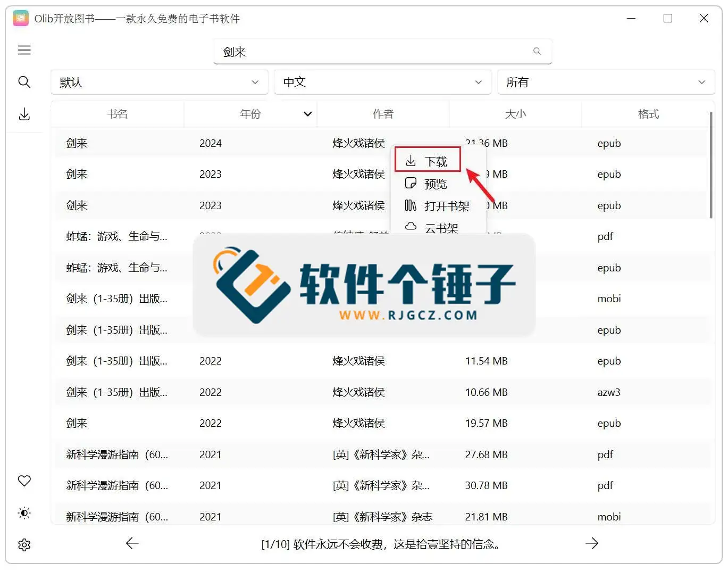Viewport: 728px width, 571px height.
Task: Select the 剑来 row with the pdf 蚱蜢 title
Action: click(x=382, y=236)
